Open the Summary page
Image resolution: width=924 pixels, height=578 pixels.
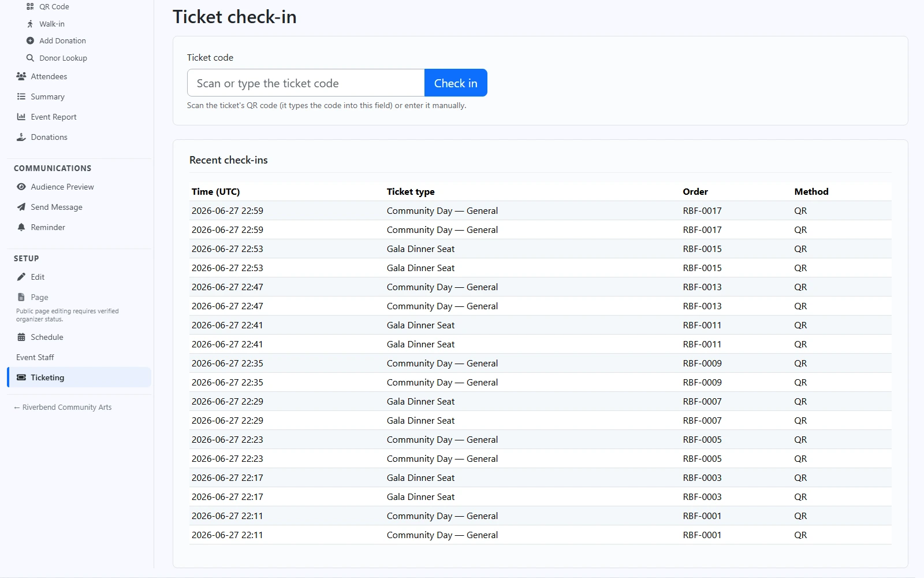pyautogui.click(x=47, y=97)
